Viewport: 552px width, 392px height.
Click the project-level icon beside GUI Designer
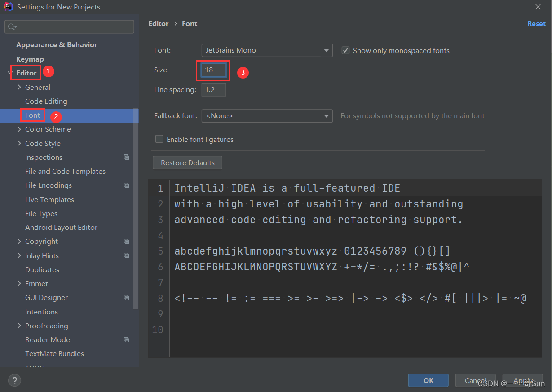pos(126,297)
